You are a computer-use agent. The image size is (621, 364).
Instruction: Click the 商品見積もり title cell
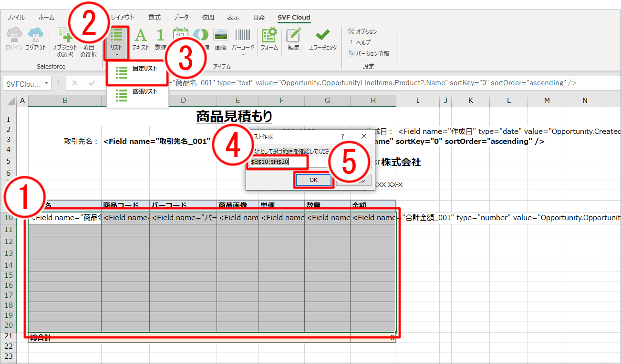[234, 116]
